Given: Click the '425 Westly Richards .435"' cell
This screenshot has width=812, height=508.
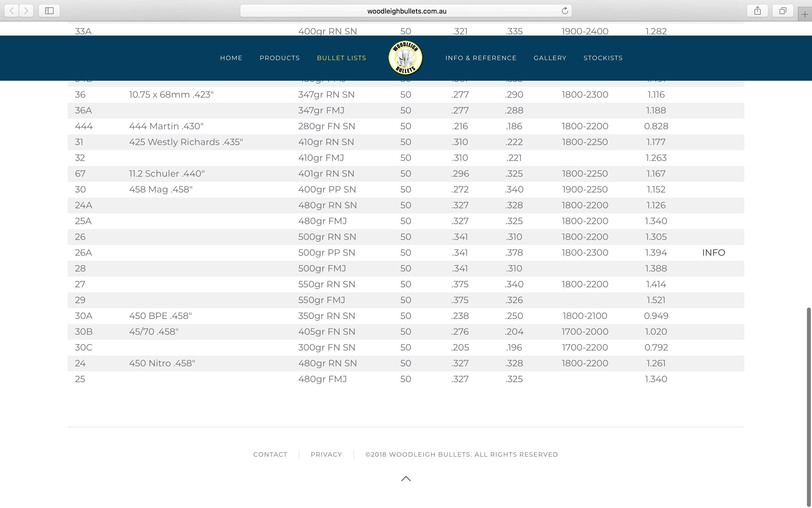Looking at the screenshot, I should pos(186,142).
